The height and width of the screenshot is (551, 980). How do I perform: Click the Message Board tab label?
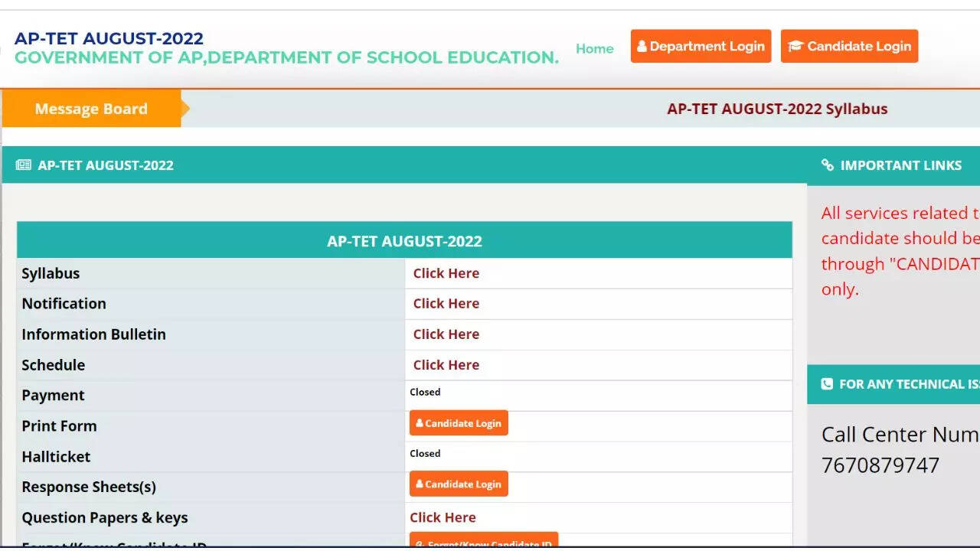(x=91, y=109)
